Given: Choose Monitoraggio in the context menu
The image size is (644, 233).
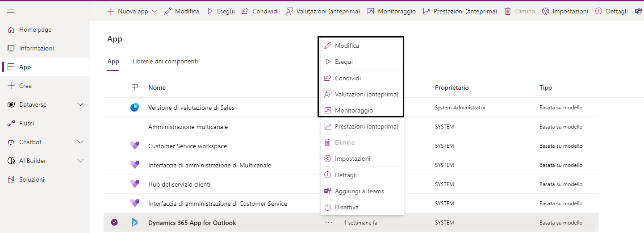Looking at the screenshot, I should click(362, 110).
